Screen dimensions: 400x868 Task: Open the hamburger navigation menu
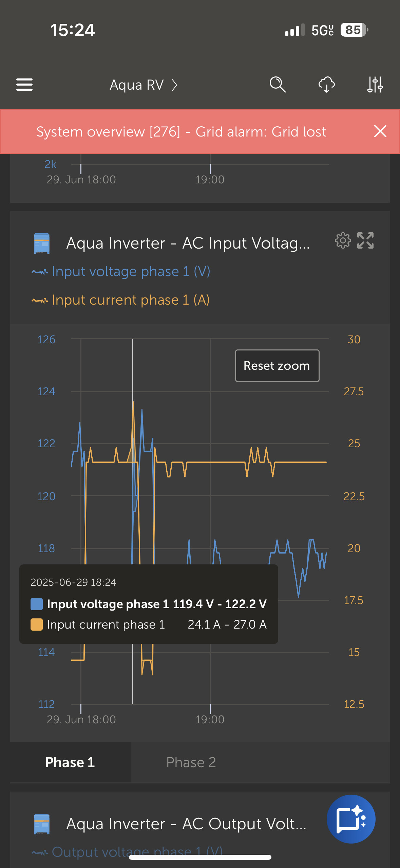(x=24, y=85)
